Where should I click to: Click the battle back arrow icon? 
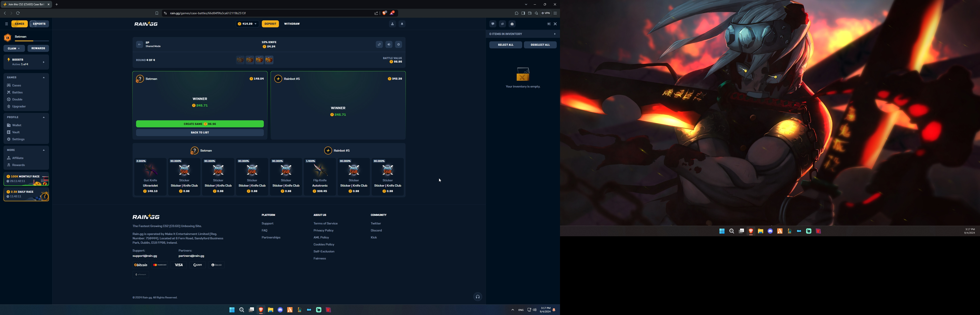pyautogui.click(x=139, y=44)
